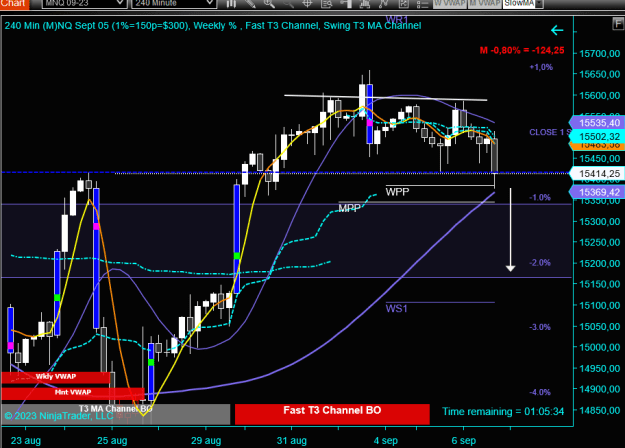Select the WPP pivot label
Screen dimensions: 625x448
pyautogui.click(x=397, y=192)
